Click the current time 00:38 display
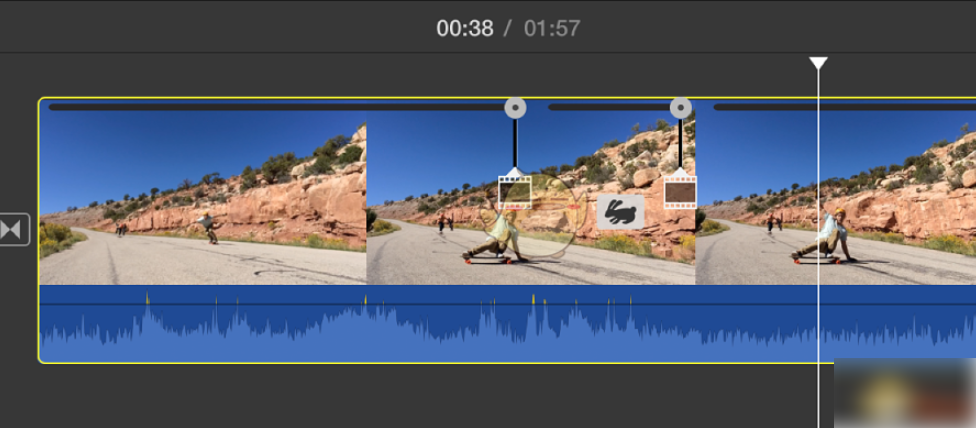The width and height of the screenshot is (976, 428). [465, 28]
